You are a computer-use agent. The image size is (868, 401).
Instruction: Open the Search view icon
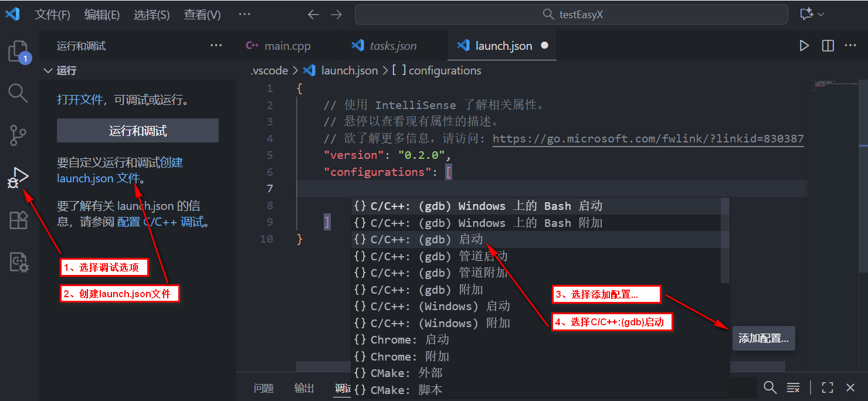18,93
